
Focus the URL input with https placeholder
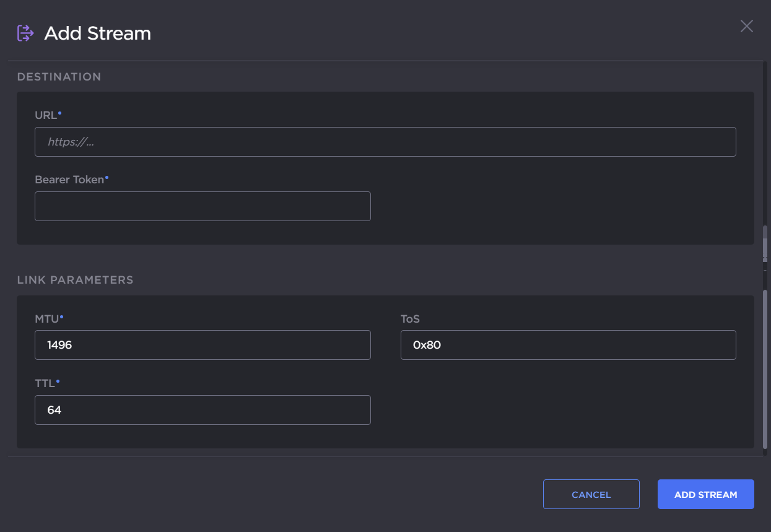coord(385,142)
